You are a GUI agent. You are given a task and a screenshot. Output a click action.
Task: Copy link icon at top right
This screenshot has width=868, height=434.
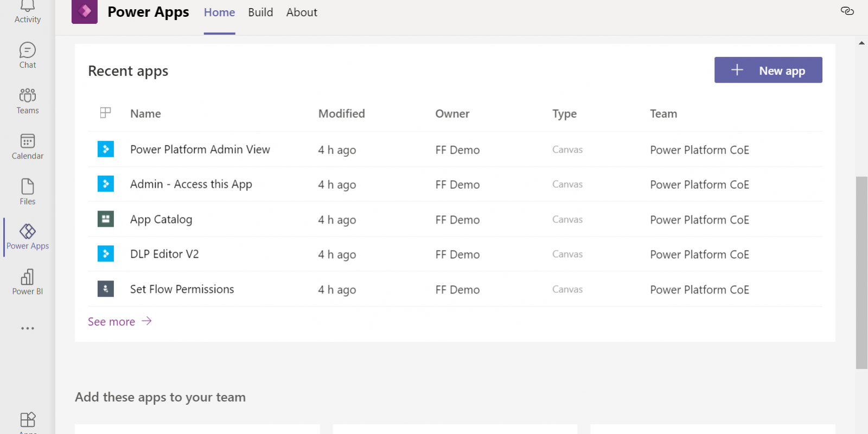[x=847, y=11]
